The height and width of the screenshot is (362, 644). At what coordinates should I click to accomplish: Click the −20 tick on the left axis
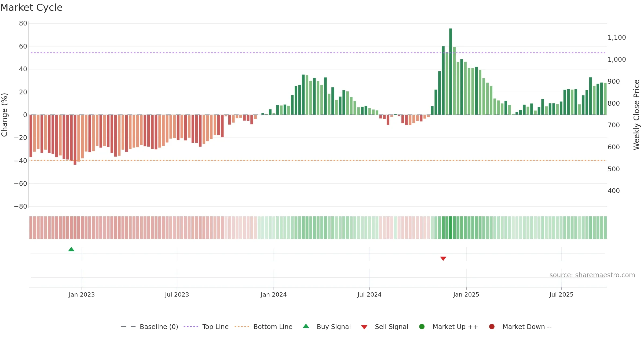tap(21, 138)
